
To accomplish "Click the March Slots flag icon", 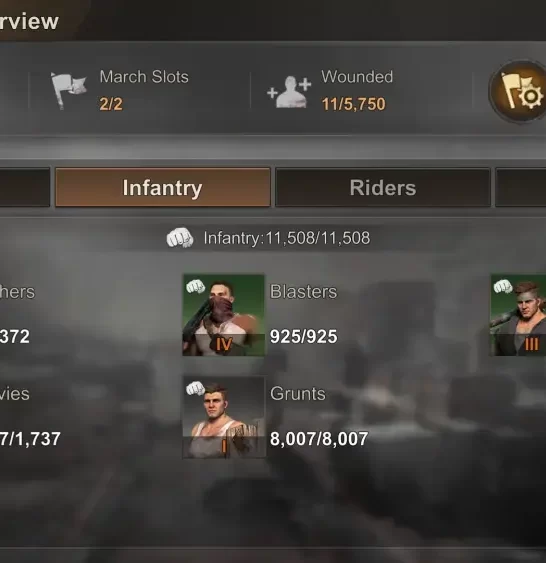I will [x=68, y=90].
